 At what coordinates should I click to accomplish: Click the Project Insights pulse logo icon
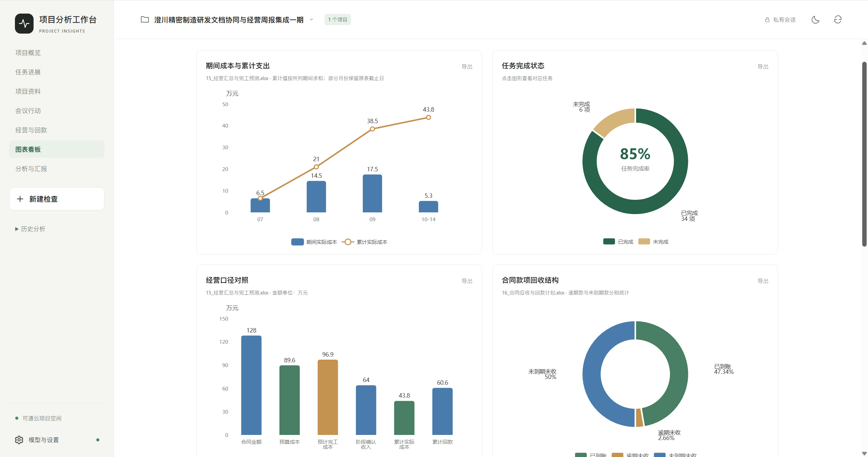tap(24, 23)
